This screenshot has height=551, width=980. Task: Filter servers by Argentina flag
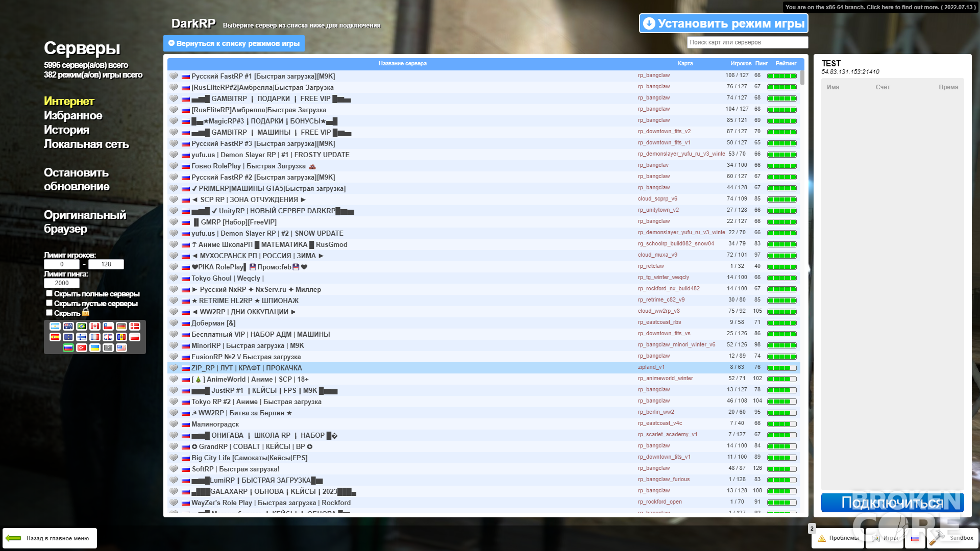click(x=55, y=326)
